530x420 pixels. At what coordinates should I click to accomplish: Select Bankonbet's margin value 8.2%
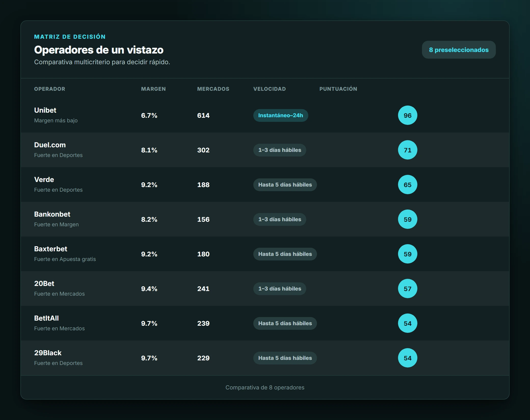[x=149, y=219]
